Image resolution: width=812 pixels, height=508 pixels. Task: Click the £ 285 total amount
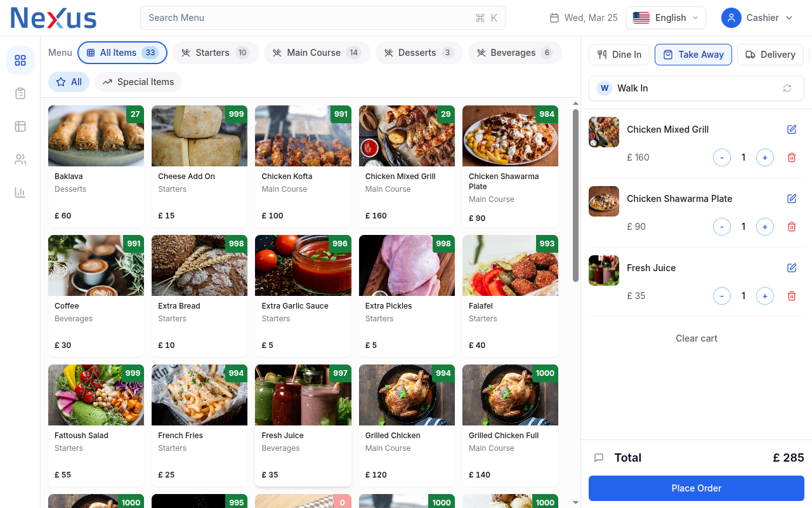click(x=789, y=458)
